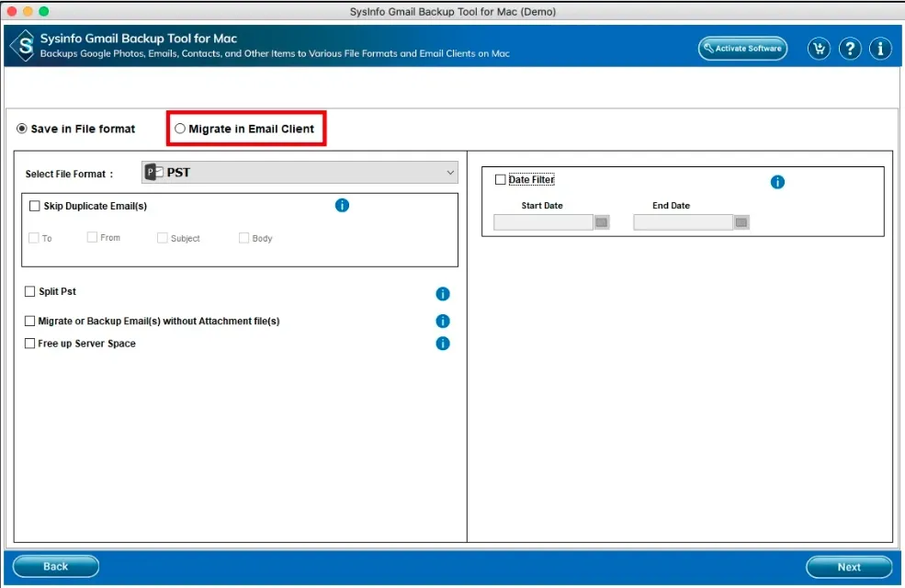905x588 pixels.
Task: Select Save in File format radio
Action: [22, 129]
